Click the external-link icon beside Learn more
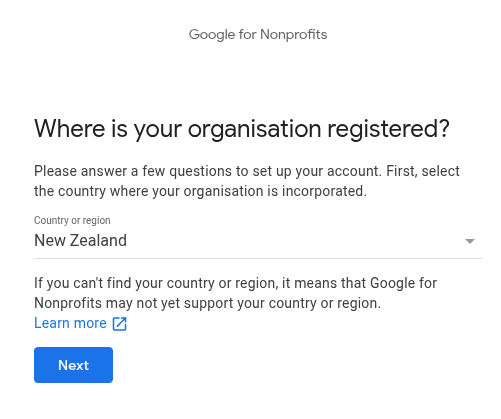 click(120, 324)
